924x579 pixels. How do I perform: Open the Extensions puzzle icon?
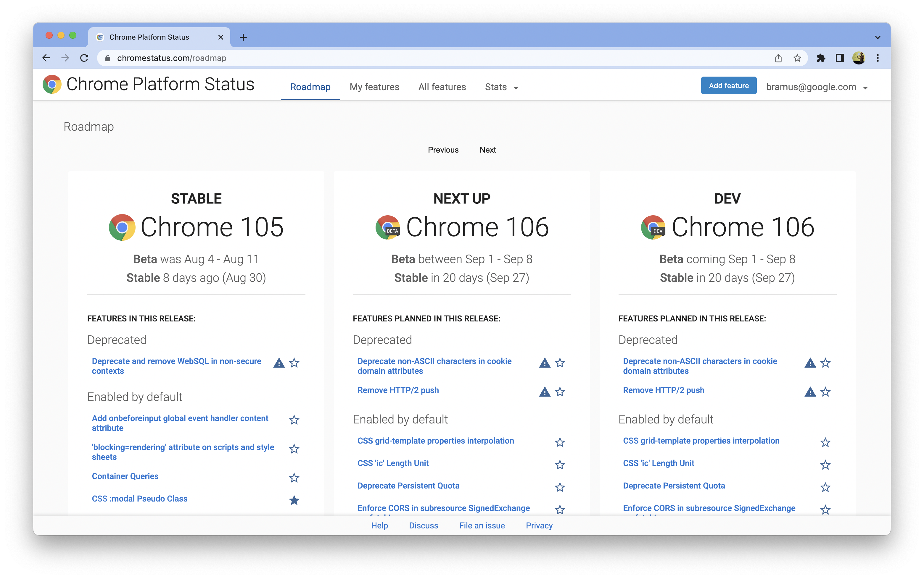point(820,58)
